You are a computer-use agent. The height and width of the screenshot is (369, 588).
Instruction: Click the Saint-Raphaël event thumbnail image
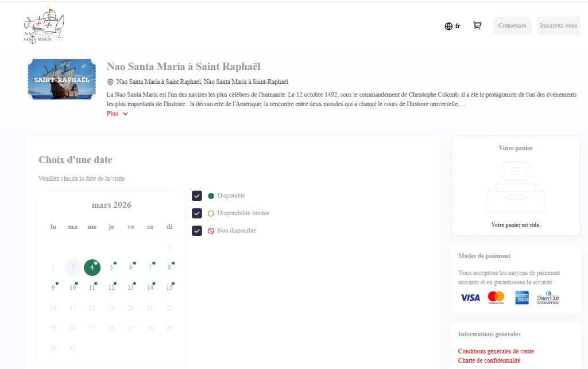pyautogui.click(x=61, y=79)
